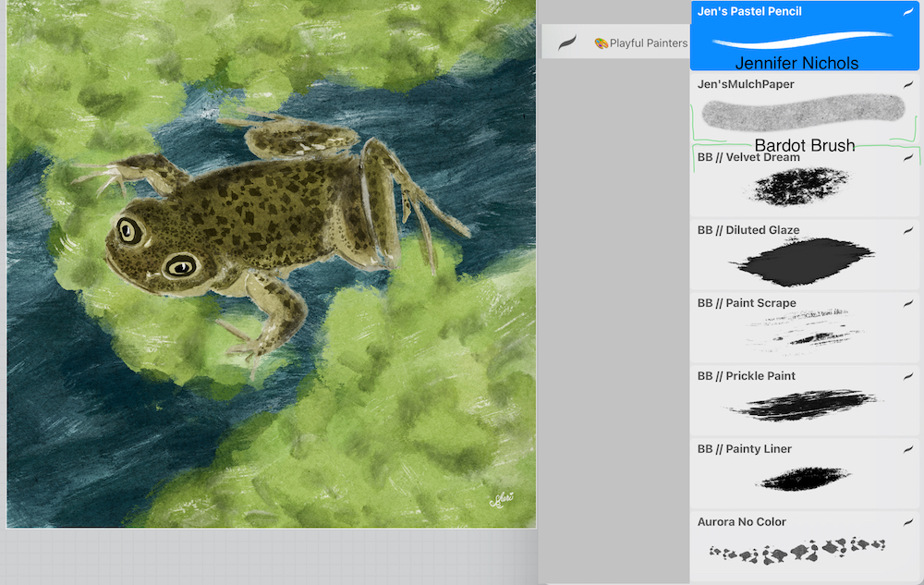
Task: Click the corner icon on Aurora No Color
Action: (907, 523)
